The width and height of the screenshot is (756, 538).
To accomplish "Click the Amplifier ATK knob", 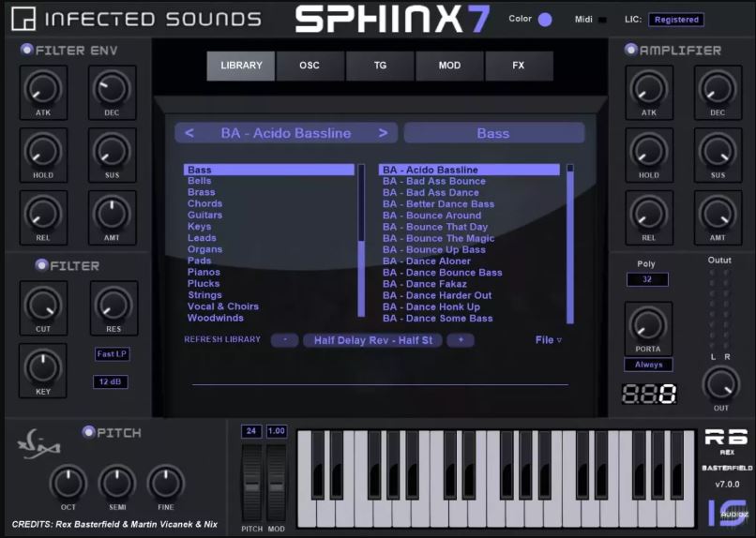I will click(648, 88).
